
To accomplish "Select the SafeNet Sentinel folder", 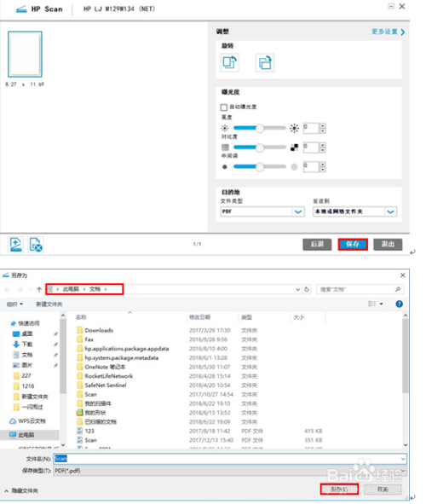I will (101, 385).
